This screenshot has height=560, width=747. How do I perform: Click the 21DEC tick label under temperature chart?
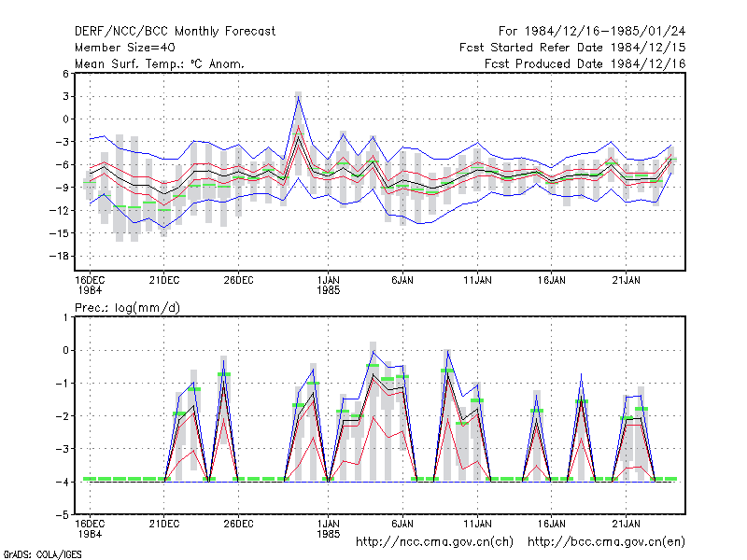pyautogui.click(x=164, y=281)
